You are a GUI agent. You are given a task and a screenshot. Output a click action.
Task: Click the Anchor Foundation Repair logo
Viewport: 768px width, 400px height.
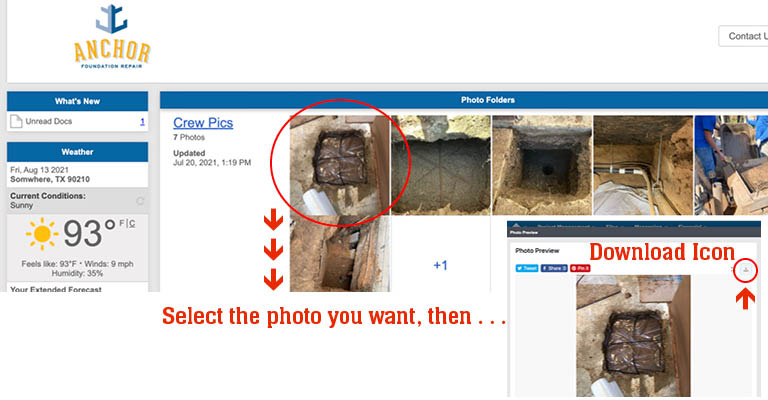point(112,37)
